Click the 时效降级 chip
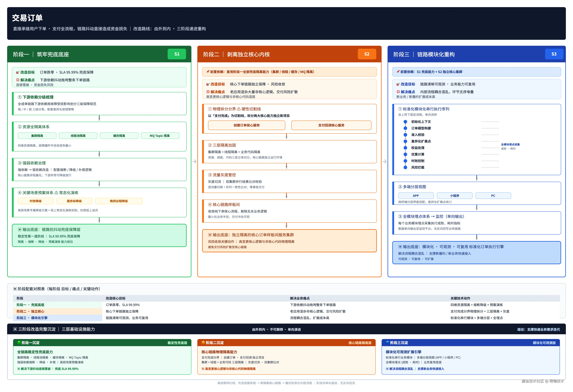 36,201
